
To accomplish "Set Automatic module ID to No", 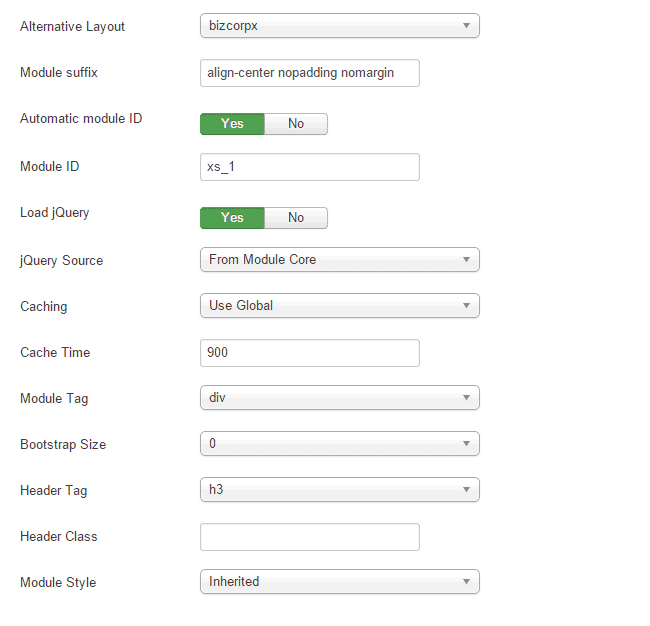I will (x=296, y=124).
